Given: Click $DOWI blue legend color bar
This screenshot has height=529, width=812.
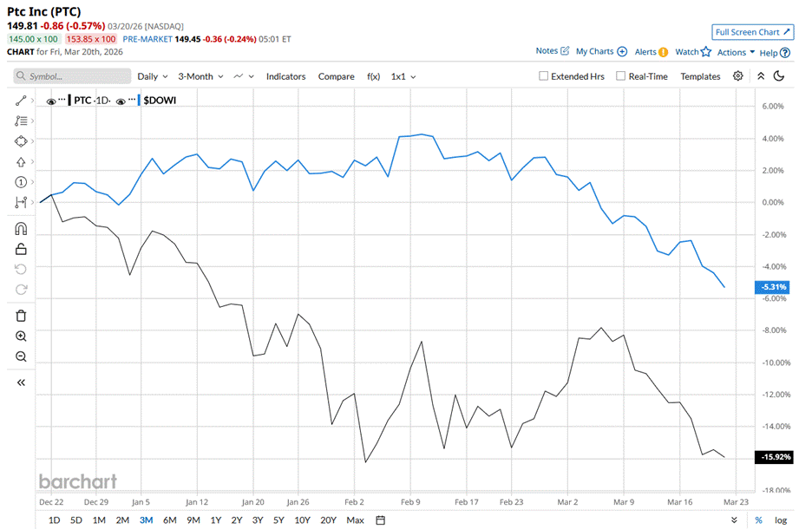Looking at the screenshot, I should click(x=140, y=100).
